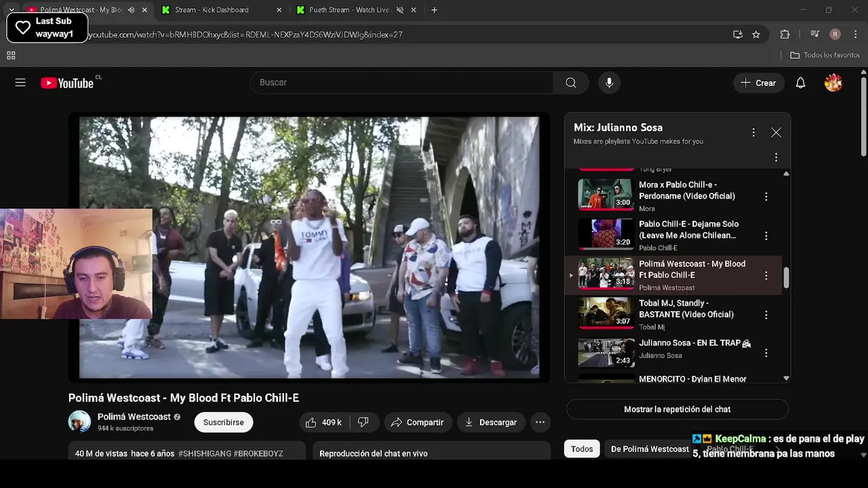Click the video player area

[309, 247]
